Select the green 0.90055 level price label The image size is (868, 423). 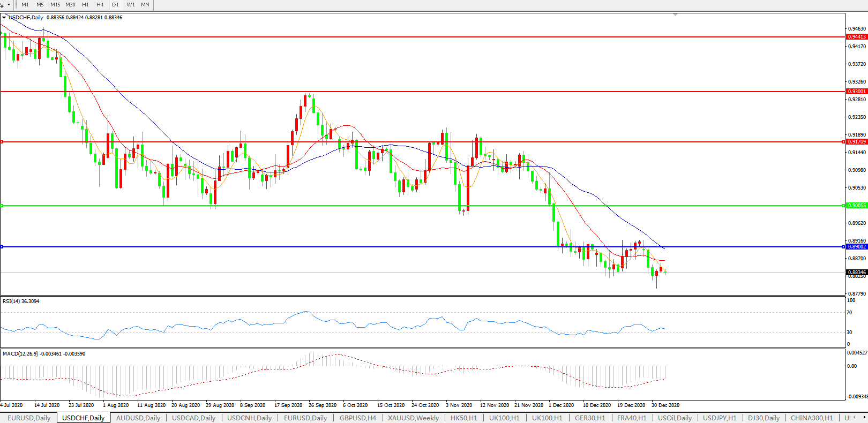pyautogui.click(x=856, y=206)
